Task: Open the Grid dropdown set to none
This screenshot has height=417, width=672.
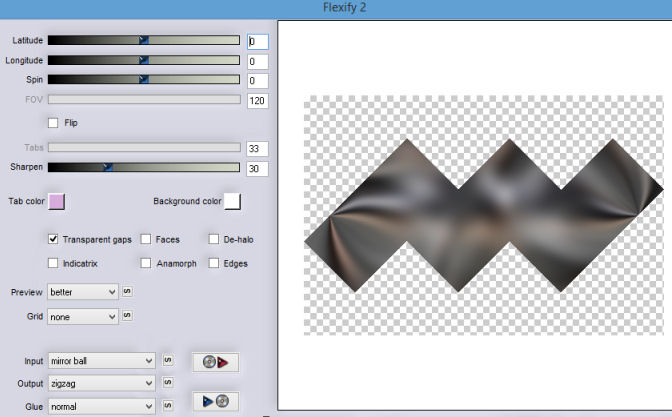Action: [x=83, y=317]
